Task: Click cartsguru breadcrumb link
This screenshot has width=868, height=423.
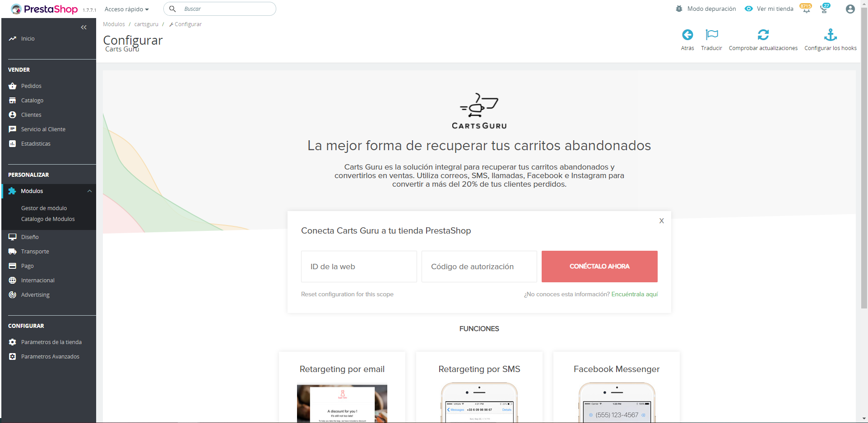Action: pyautogui.click(x=146, y=24)
